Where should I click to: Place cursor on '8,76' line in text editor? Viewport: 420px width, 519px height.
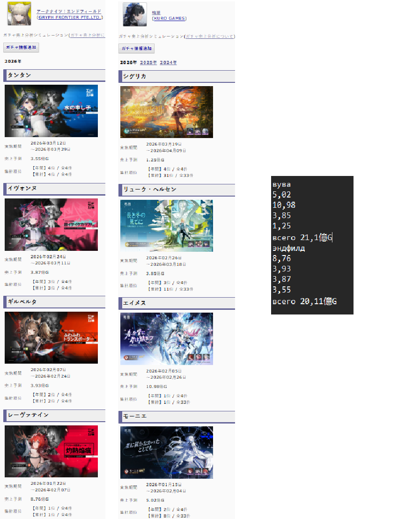[281, 258]
